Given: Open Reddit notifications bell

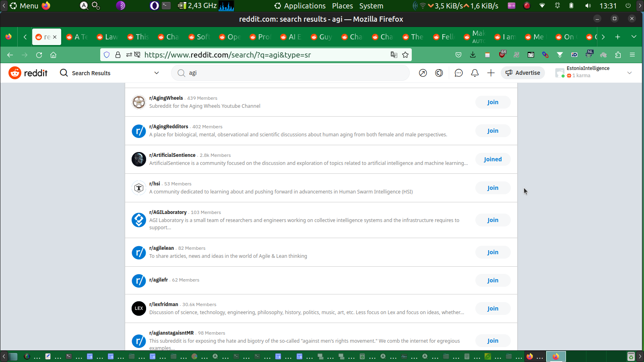Looking at the screenshot, I should coord(475,73).
